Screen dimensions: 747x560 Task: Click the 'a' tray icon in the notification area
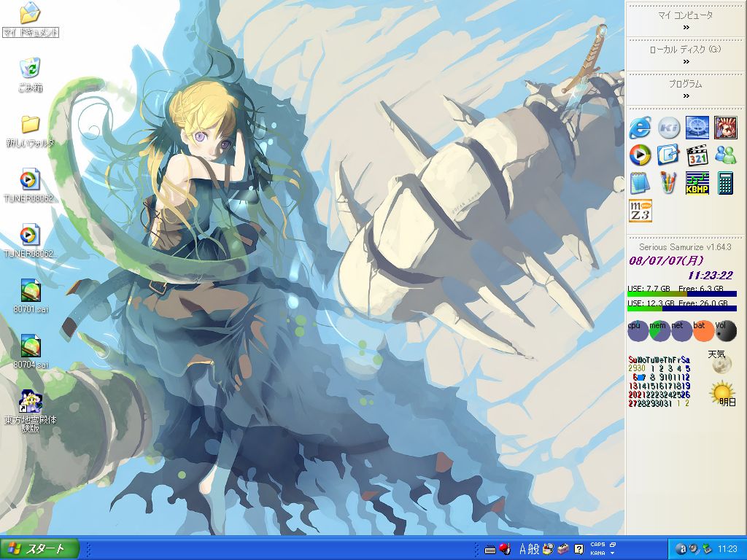click(x=681, y=549)
